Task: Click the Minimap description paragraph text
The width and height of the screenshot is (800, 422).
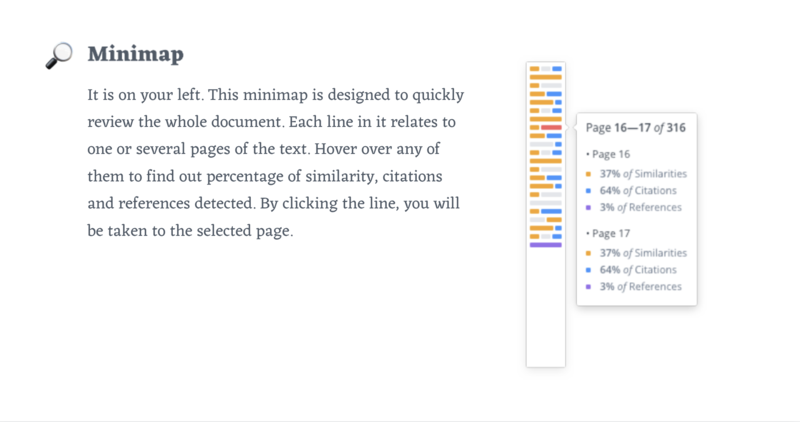Action: [276, 163]
